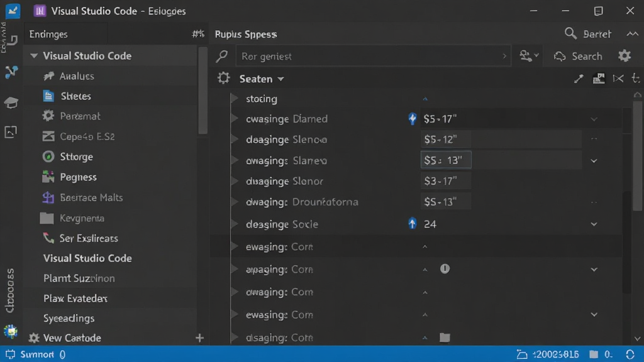
Task: Collapse the Visual Studio Code tree root
Action: 34,55
